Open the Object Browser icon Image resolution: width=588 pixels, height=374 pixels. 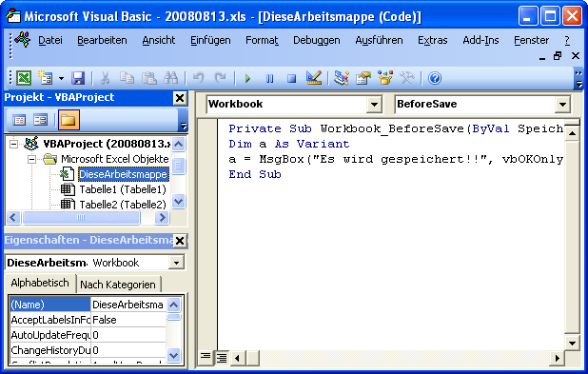point(385,78)
